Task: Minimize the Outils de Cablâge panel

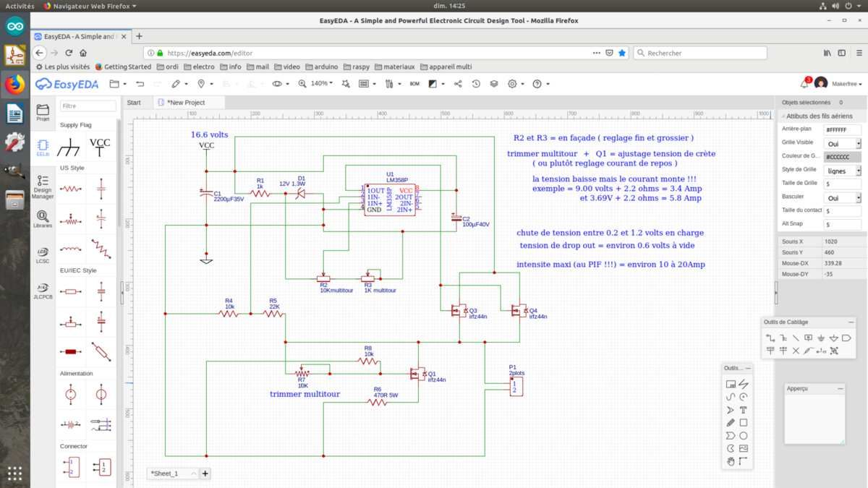Action: click(x=851, y=322)
